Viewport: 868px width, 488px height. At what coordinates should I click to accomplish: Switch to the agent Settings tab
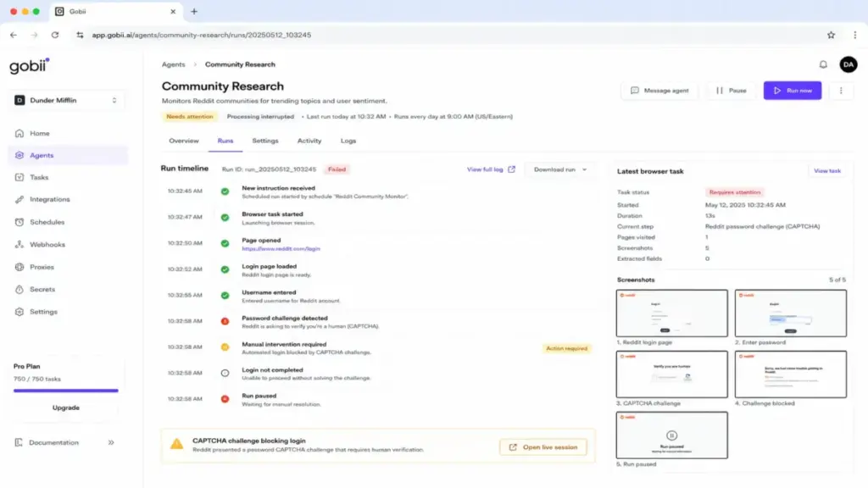265,141
